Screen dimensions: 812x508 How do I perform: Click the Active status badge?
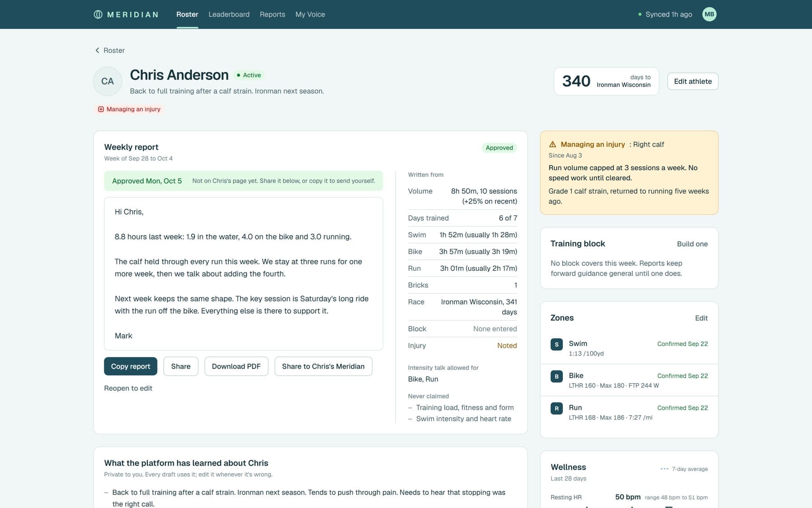[249, 75]
